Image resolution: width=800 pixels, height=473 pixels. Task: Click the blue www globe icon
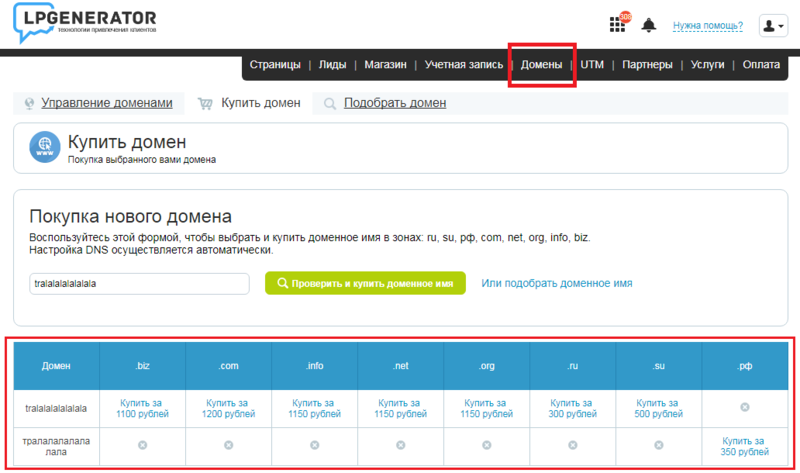tap(45, 148)
